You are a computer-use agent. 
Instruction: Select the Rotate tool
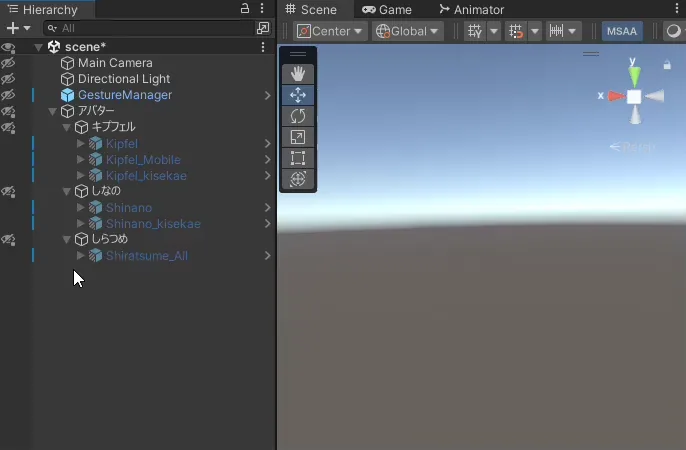298,116
